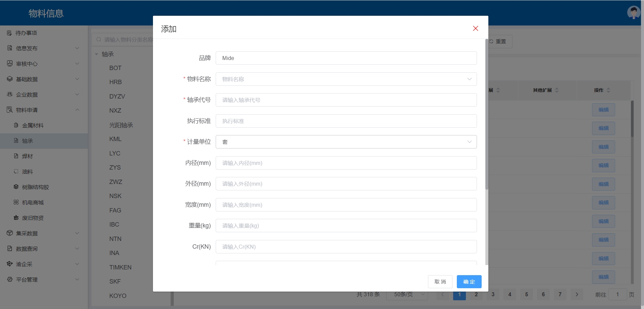Screen dimensions: 644x309
Task: Open the 焊材 submenu item
Action: point(28,156)
